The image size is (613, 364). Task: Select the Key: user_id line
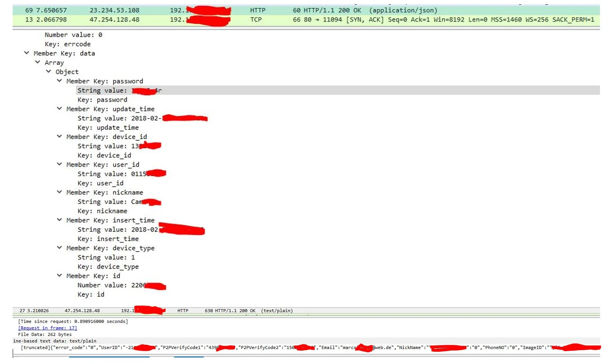point(100,183)
